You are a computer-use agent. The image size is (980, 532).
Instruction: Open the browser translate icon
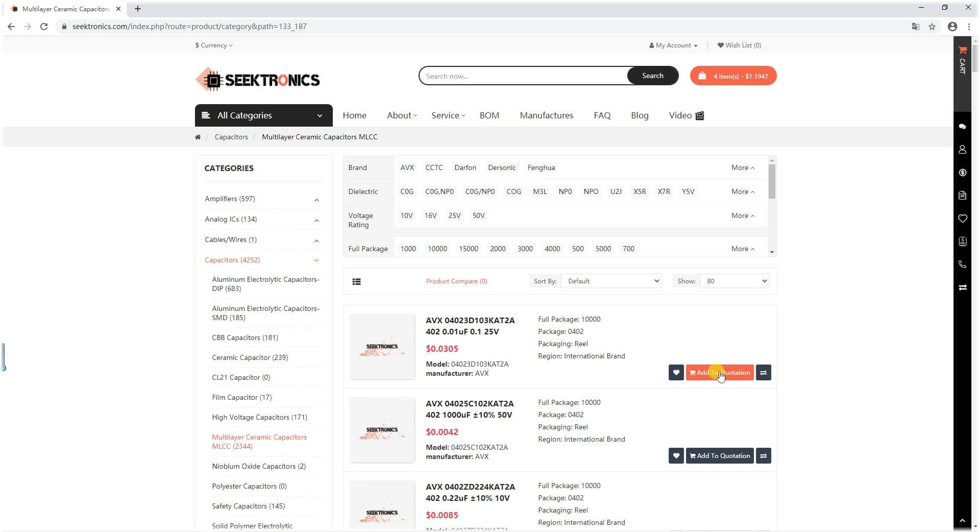point(915,27)
